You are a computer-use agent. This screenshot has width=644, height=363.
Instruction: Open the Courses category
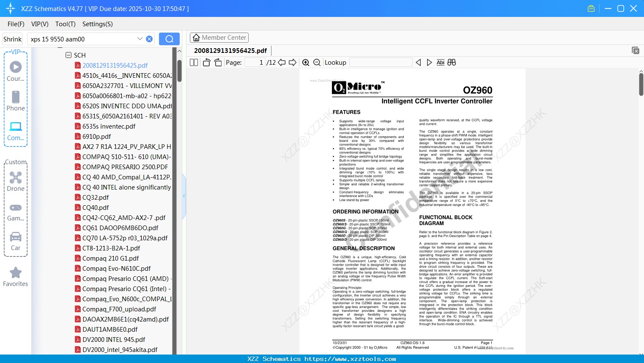[16, 71]
